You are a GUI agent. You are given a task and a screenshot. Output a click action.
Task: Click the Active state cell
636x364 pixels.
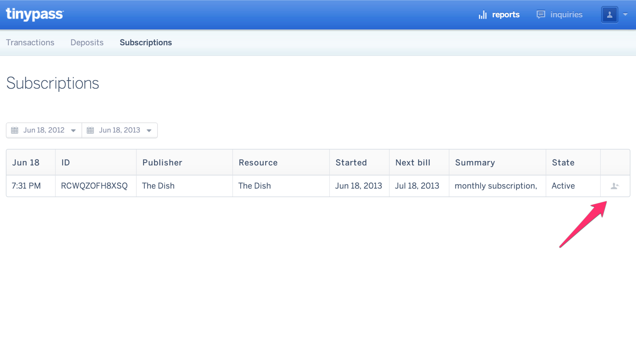point(563,186)
